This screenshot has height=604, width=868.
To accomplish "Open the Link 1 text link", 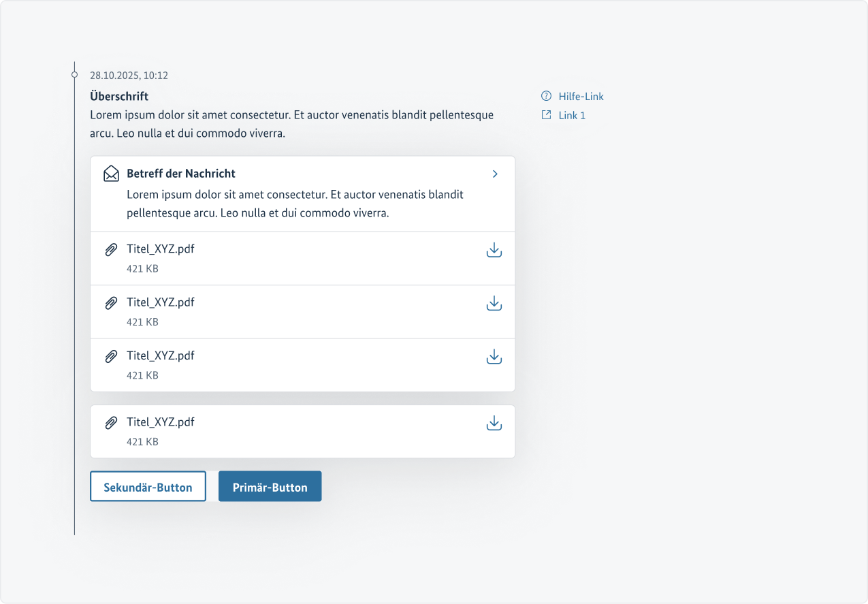I will pos(572,116).
